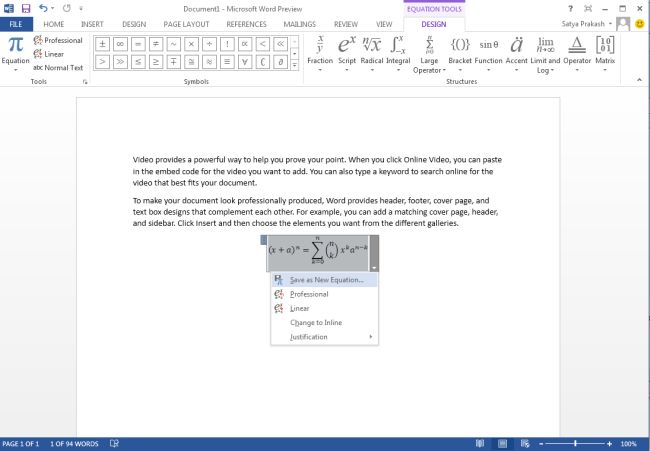This screenshot has width=650, height=451.
Task: Insert the division sign symbol
Action: coord(209,44)
